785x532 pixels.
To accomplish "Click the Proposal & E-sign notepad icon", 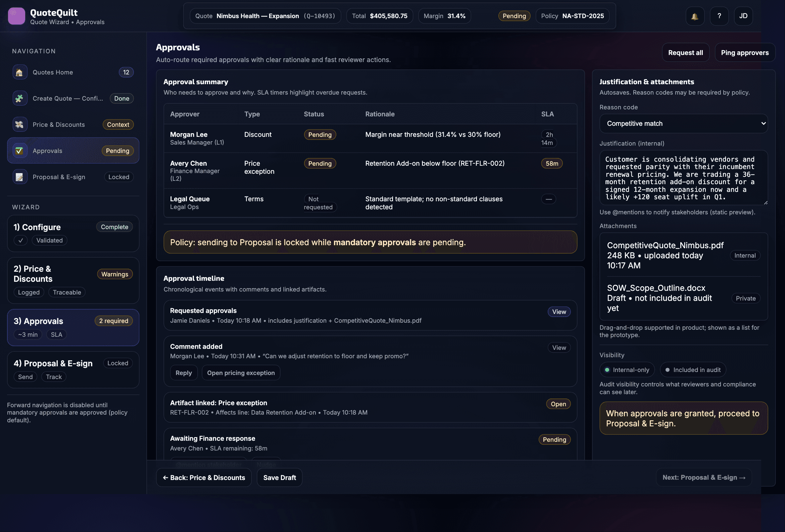I will click(x=19, y=177).
